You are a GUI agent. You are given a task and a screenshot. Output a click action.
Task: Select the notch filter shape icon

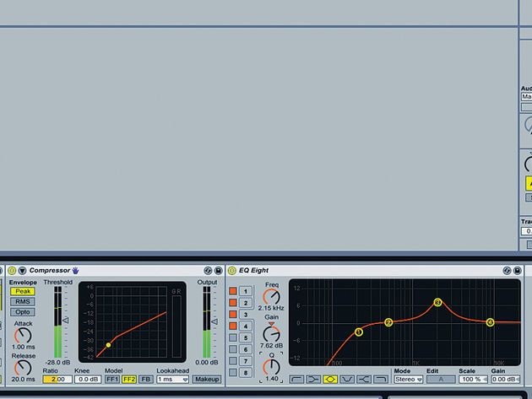pos(347,380)
